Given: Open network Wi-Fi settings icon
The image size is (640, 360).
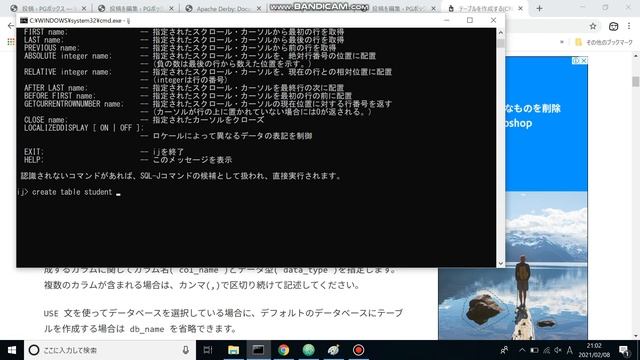Looking at the screenshot, I should (x=547, y=350).
